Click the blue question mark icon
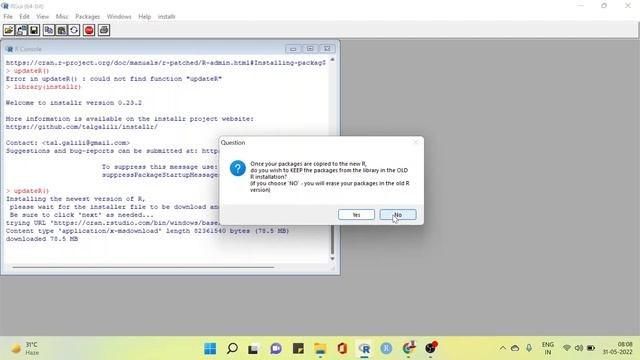Viewport: 640px width, 360px height. (x=238, y=168)
